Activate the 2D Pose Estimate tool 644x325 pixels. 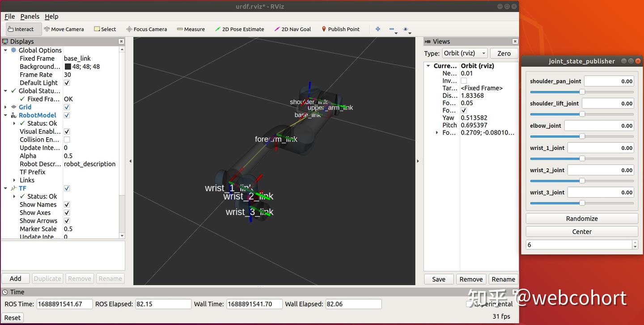(240, 29)
